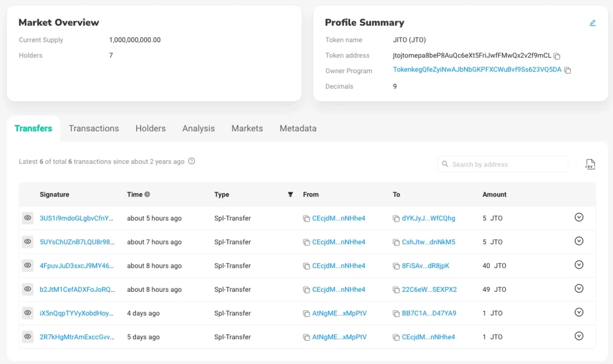Open recipient address BB7C1A...D47YA9

(x=429, y=313)
